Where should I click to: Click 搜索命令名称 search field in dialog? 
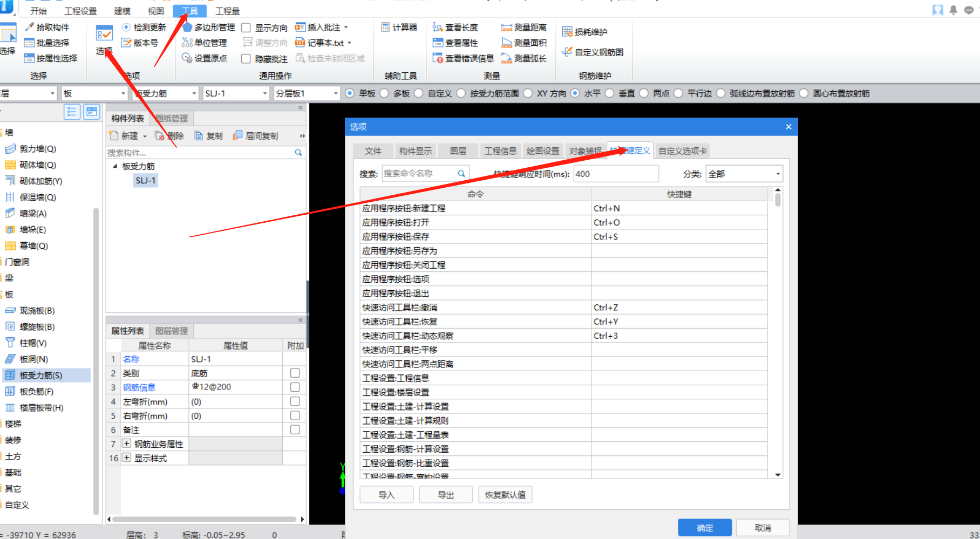pyautogui.click(x=425, y=173)
